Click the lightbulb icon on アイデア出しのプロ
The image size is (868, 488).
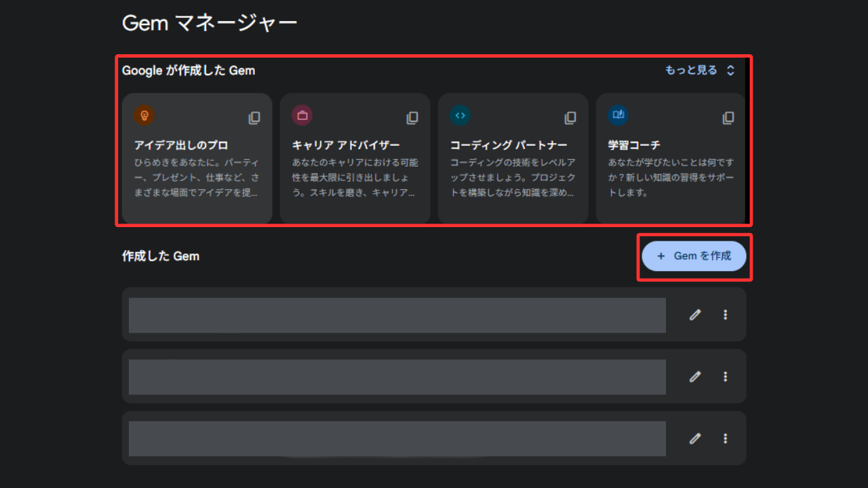point(144,115)
